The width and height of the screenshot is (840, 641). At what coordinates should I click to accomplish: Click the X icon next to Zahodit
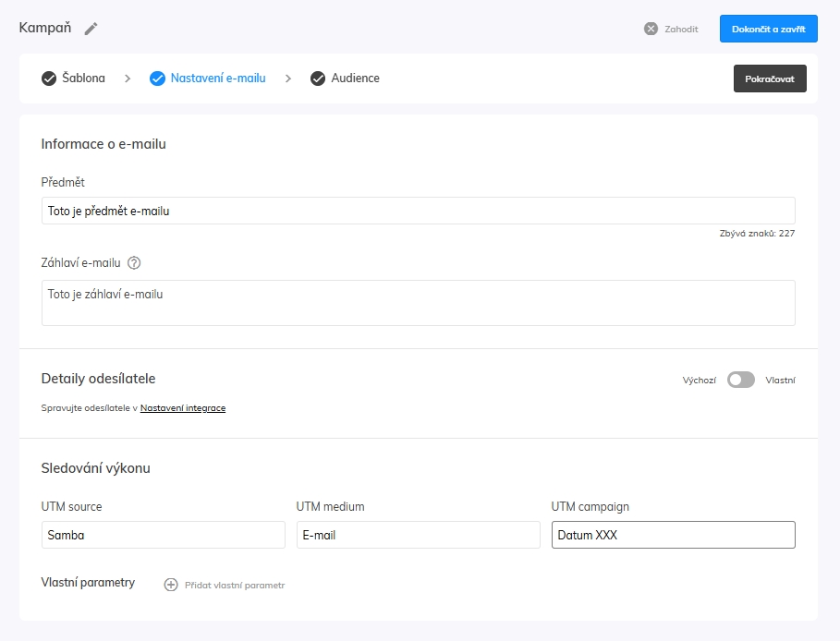tap(651, 29)
